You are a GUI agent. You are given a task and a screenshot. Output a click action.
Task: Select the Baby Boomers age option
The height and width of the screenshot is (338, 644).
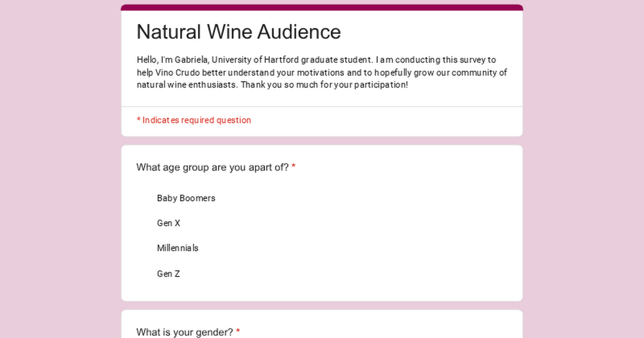click(186, 198)
